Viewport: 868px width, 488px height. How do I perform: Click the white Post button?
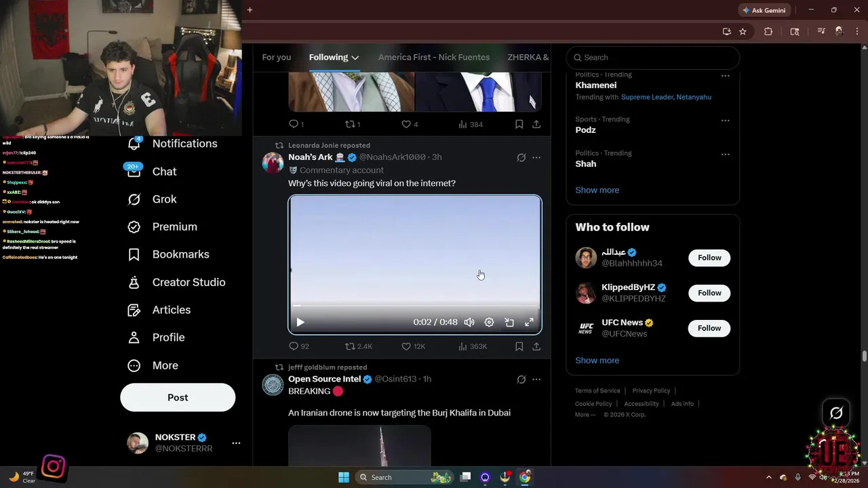[x=178, y=397]
